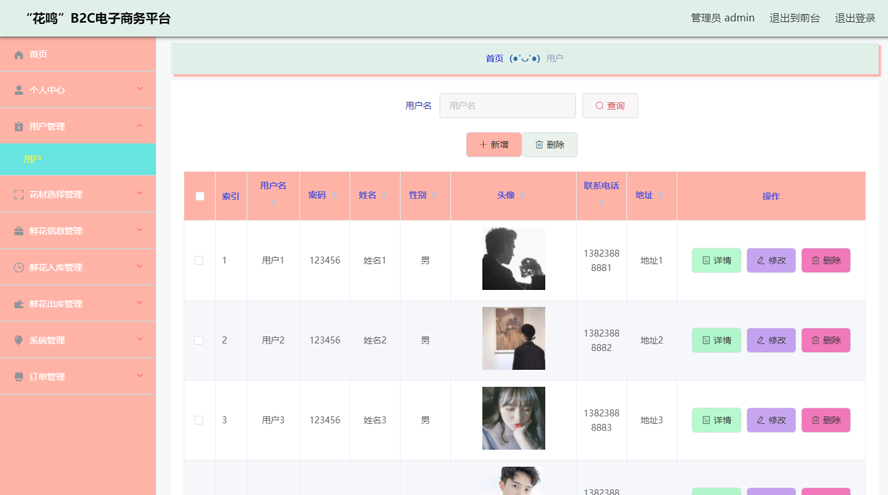Expand the 个人中心 menu chevron
The height and width of the screenshot is (495, 888).
[140, 89]
